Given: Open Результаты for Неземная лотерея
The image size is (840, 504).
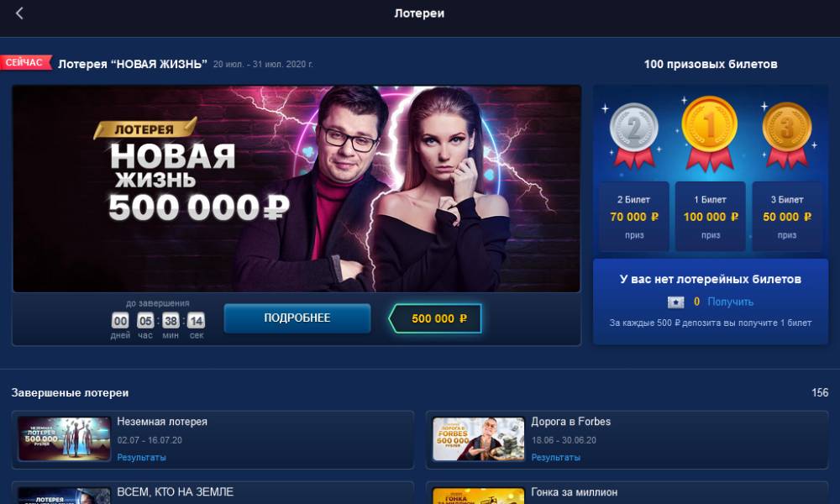Looking at the screenshot, I should [x=141, y=458].
